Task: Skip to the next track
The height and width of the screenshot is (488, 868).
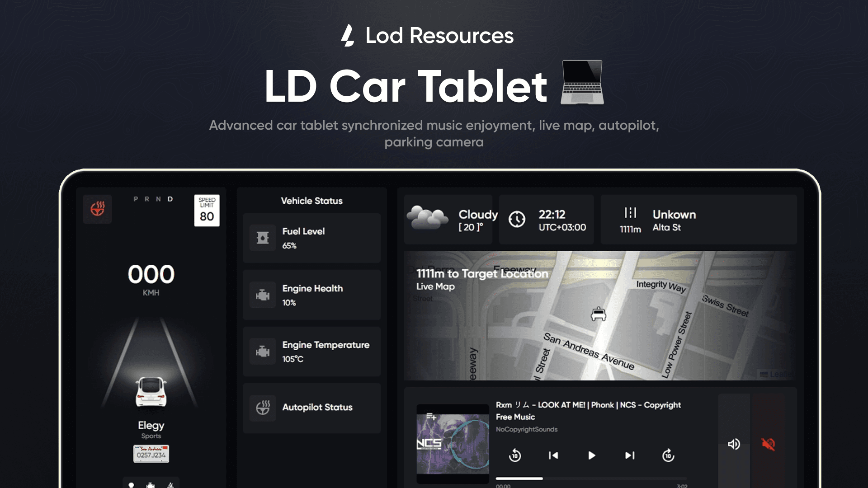Action: click(630, 455)
